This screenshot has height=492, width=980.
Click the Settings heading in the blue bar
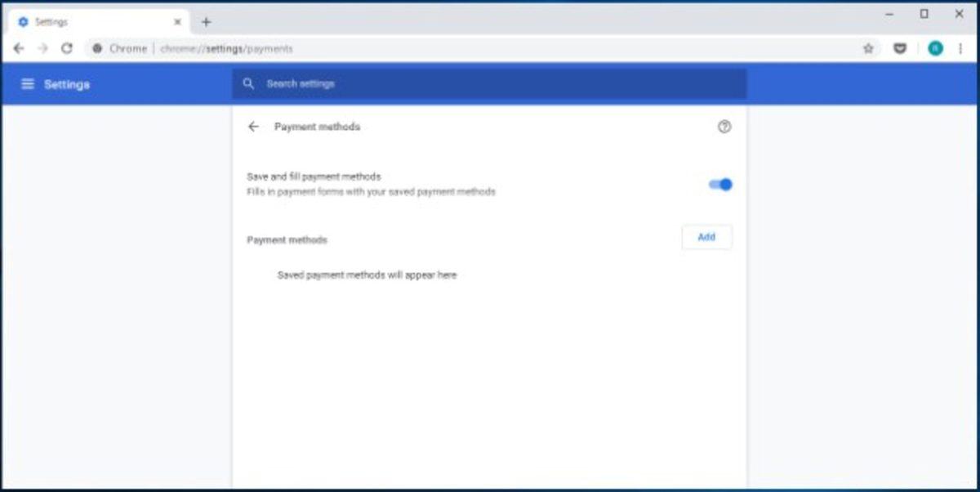[x=66, y=83]
